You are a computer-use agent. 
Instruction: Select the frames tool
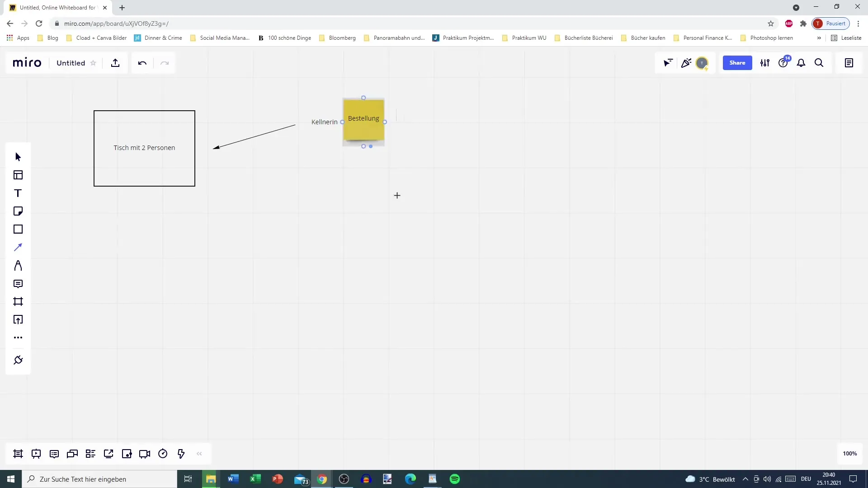tap(18, 301)
